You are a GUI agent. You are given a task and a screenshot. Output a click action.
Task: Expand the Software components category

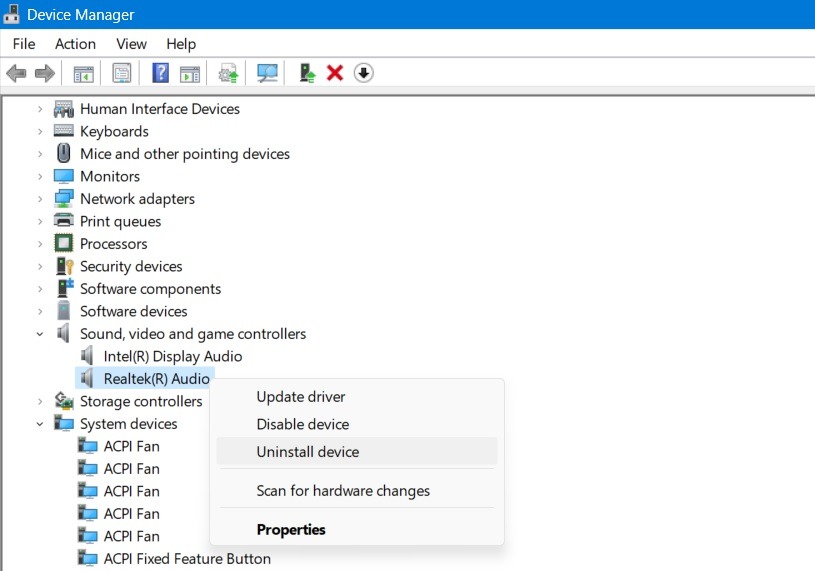tap(40, 289)
